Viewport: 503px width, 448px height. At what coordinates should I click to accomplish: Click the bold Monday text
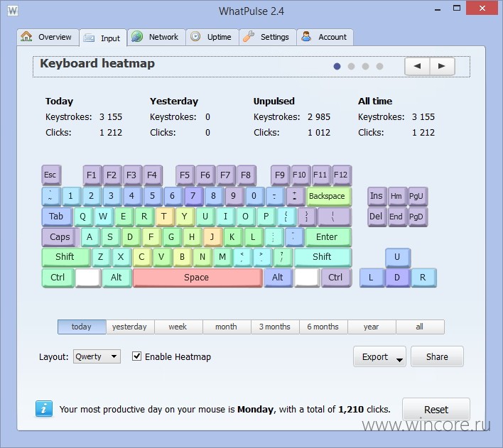pyautogui.click(x=255, y=410)
